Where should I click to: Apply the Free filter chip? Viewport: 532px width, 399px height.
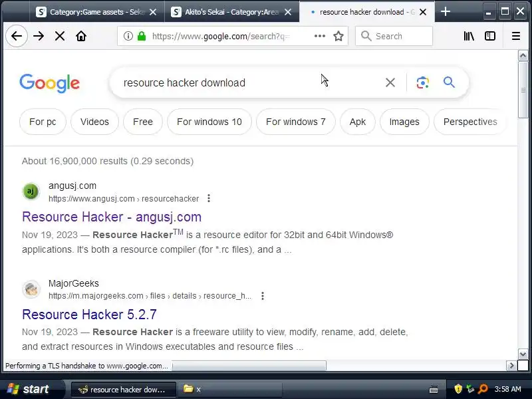pos(143,122)
